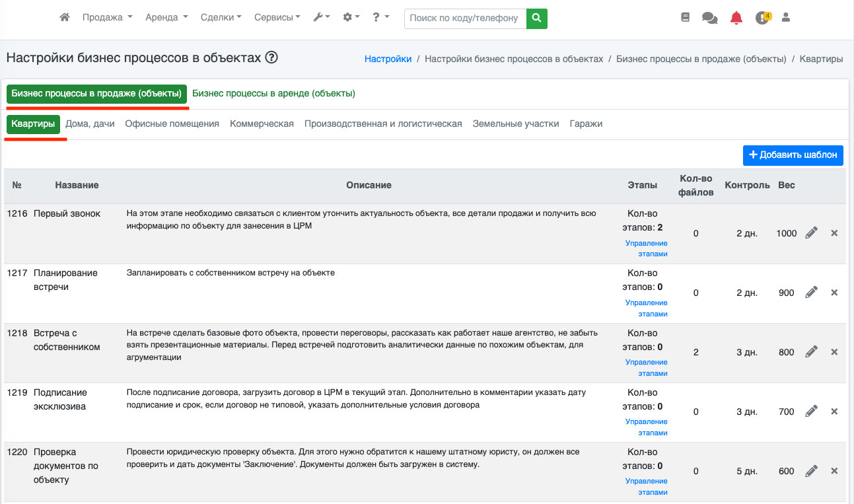This screenshot has width=854, height=504.
Task: Delete the 'Планирование встречи' template
Action: (x=834, y=293)
